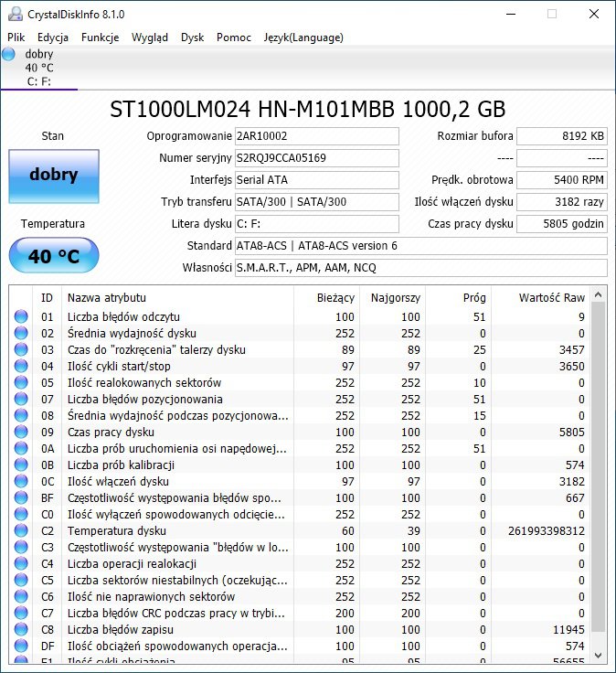Click status orb for attribute C7 błędów CRC
The image size is (616, 673).
click(21, 613)
